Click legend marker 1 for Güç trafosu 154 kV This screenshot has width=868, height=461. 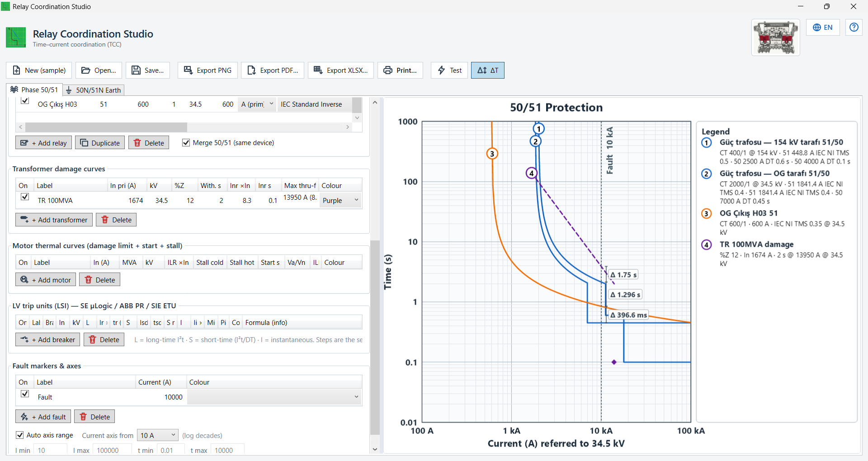[707, 143]
